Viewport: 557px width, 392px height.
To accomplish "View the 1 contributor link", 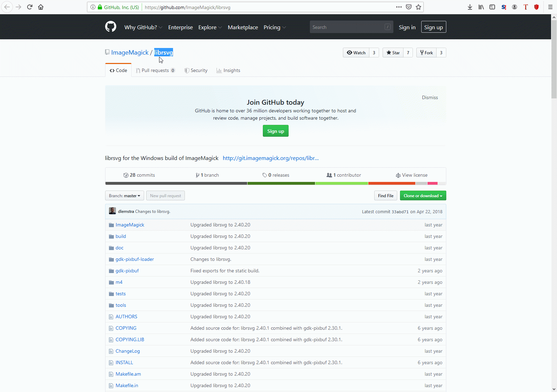I will [344, 175].
